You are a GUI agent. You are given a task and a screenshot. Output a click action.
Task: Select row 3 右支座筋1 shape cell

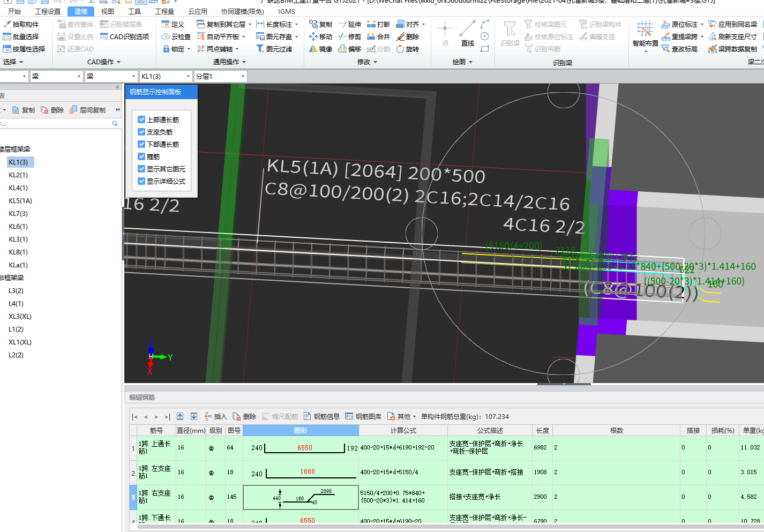click(301, 497)
